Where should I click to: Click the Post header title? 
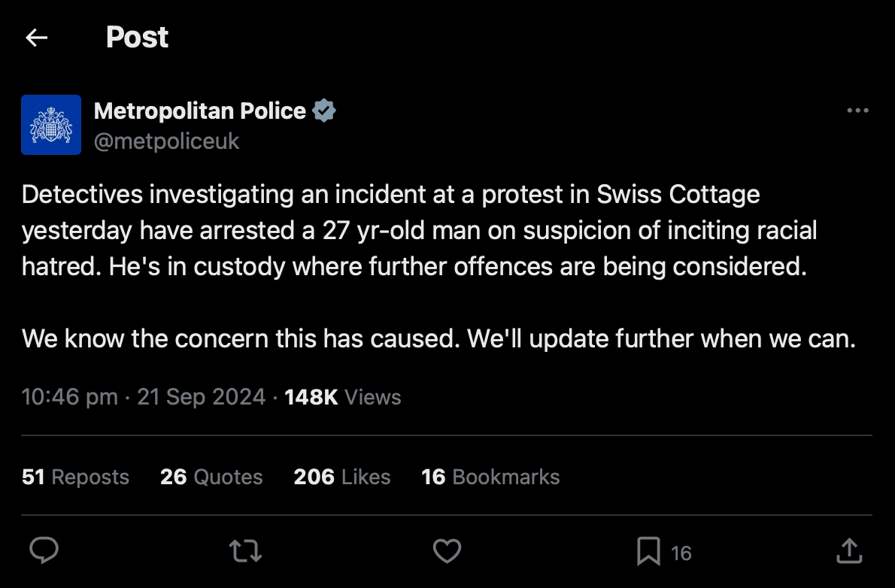pos(137,38)
